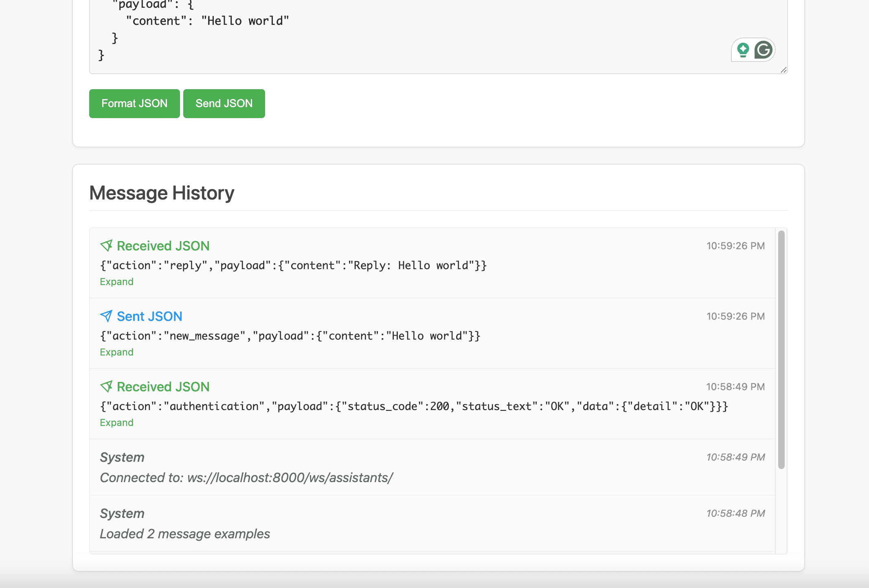Click the Grammarly G icon in textarea
The height and width of the screenshot is (588, 869).
coord(763,50)
